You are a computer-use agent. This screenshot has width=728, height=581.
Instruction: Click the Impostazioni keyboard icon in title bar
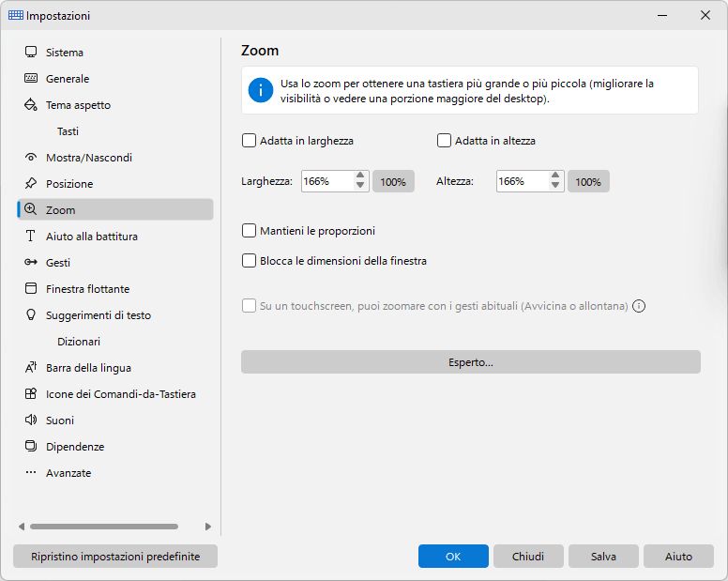click(x=16, y=15)
